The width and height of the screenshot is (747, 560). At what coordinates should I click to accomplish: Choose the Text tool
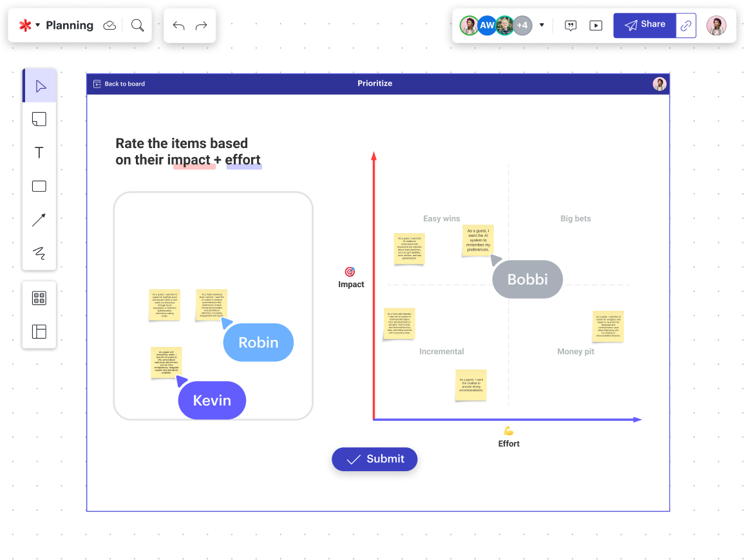click(39, 153)
